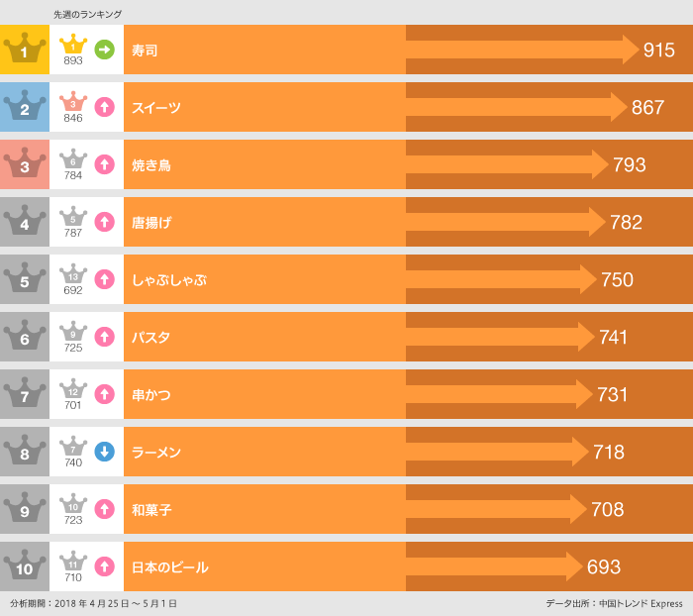Click the pink up arrow beside スイーツ
Viewport: 693px width, 616px height.
pyautogui.click(x=104, y=106)
